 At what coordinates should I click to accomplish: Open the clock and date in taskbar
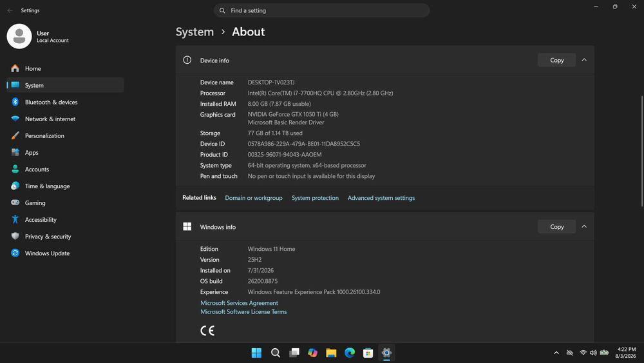coord(625,353)
